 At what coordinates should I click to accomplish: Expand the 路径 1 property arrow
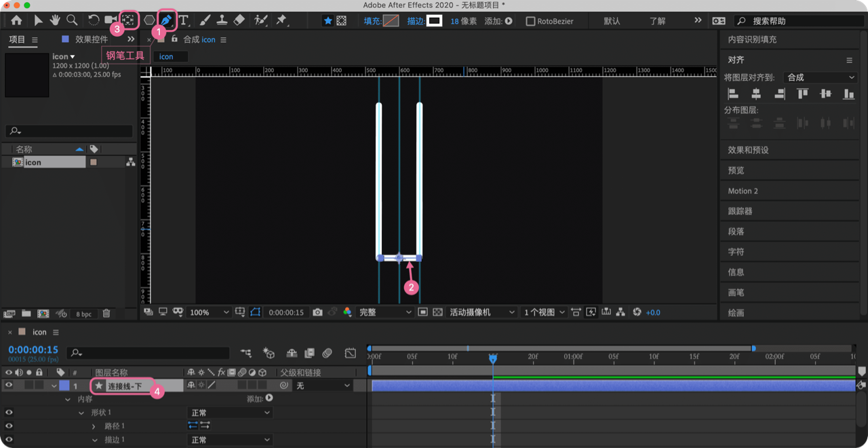(94, 426)
